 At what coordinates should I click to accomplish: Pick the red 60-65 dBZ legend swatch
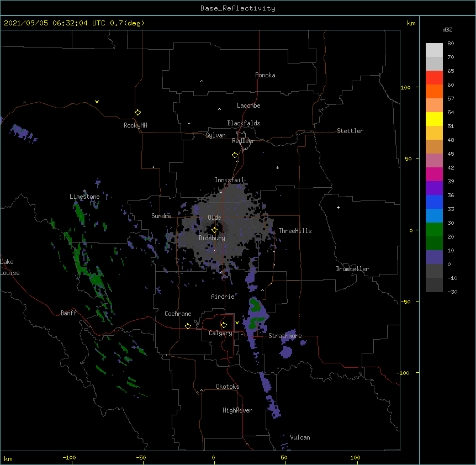(x=434, y=78)
